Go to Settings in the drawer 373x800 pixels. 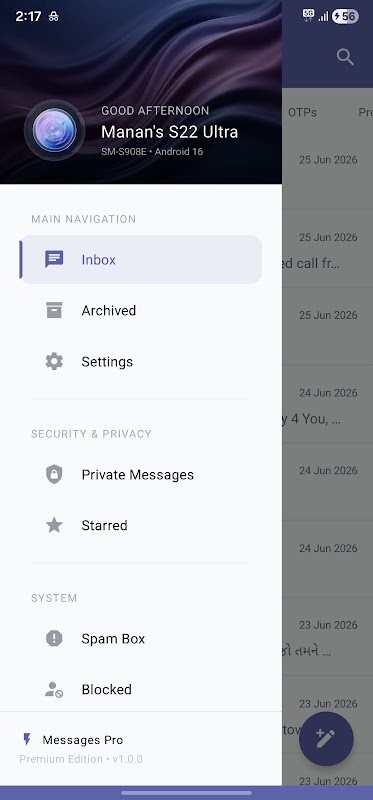141,361
